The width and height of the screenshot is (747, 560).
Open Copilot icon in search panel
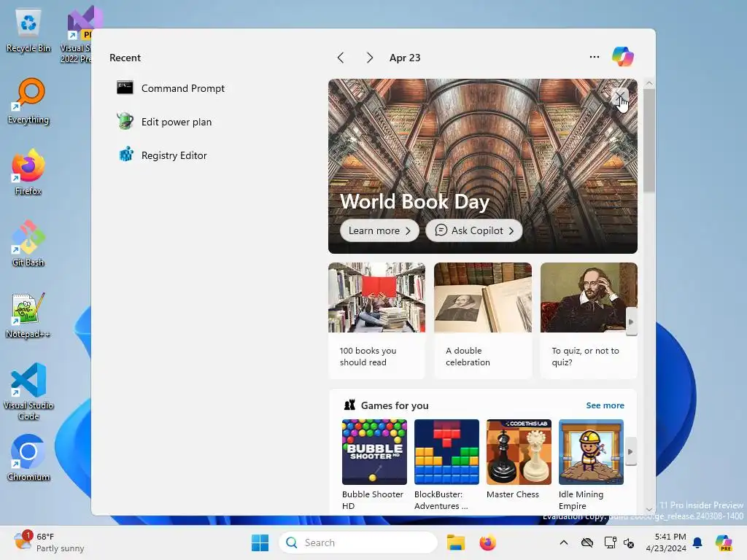623,57
